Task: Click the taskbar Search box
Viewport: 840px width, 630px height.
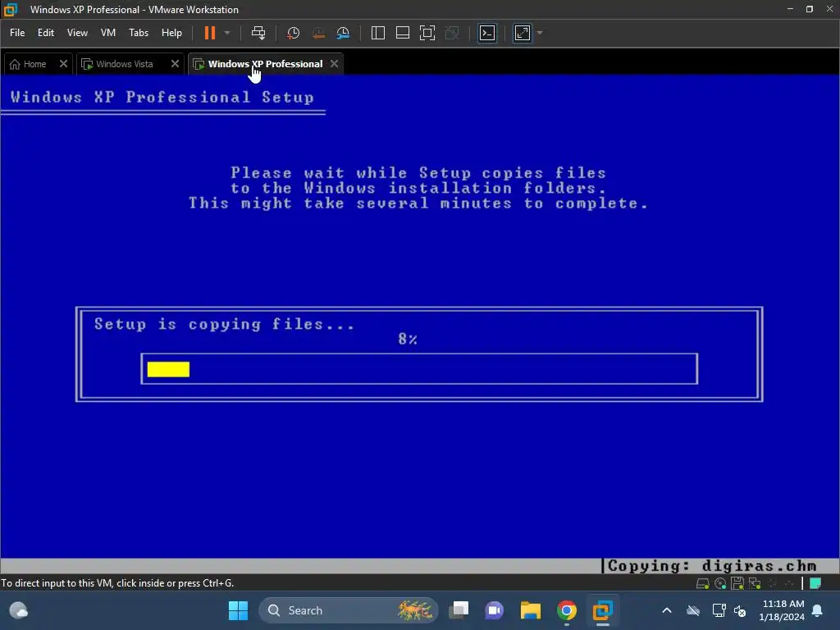Action: (x=348, y=610)
